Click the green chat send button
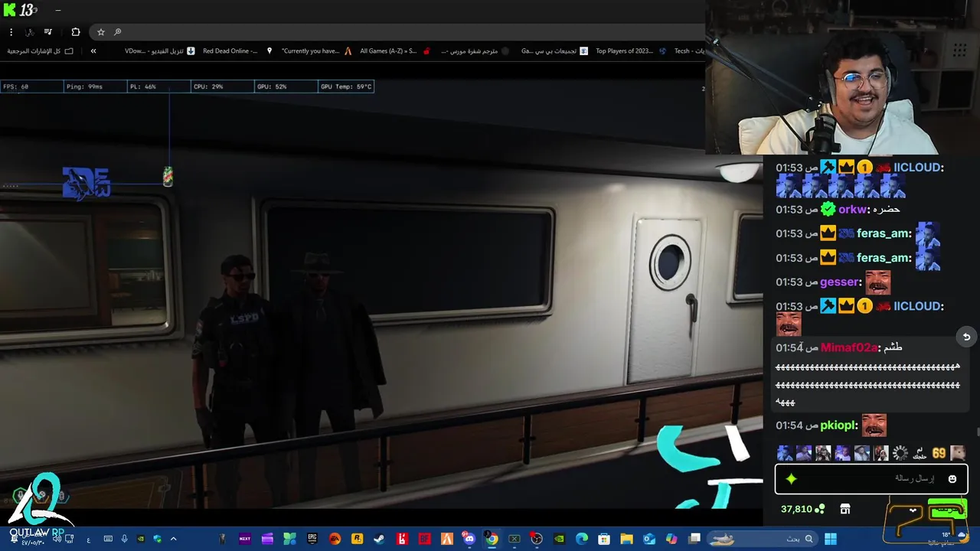 coord(947,509)
